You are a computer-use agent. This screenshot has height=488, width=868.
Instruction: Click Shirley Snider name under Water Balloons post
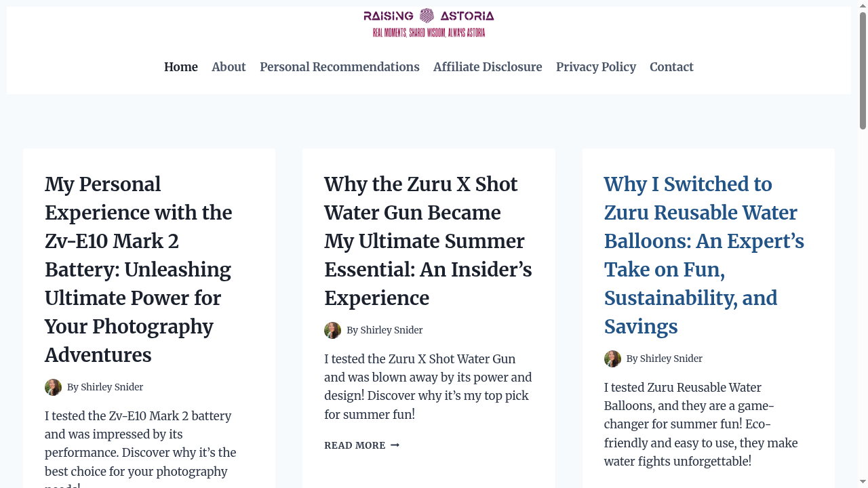pos(671,359)
